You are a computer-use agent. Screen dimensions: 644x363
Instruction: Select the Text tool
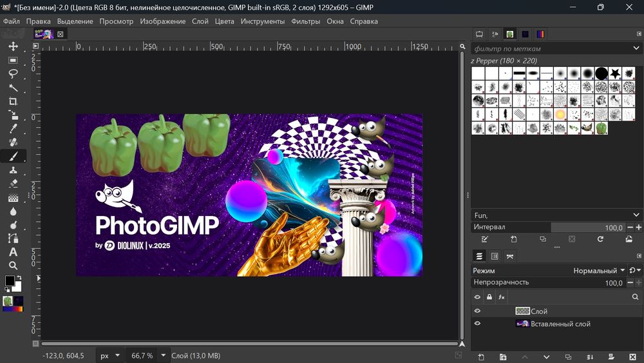tap(13, 252)
